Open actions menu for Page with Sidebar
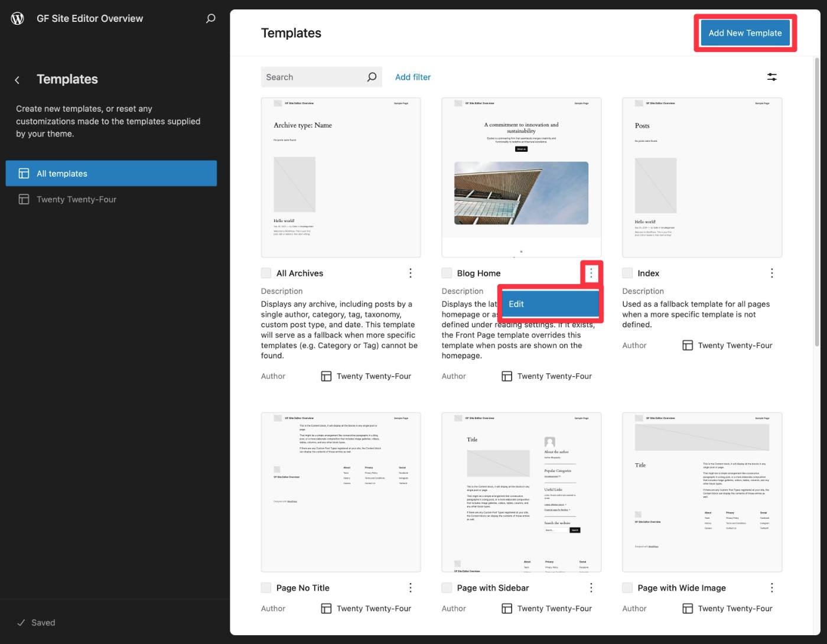827x644 pixels. (x=591, y=588)
